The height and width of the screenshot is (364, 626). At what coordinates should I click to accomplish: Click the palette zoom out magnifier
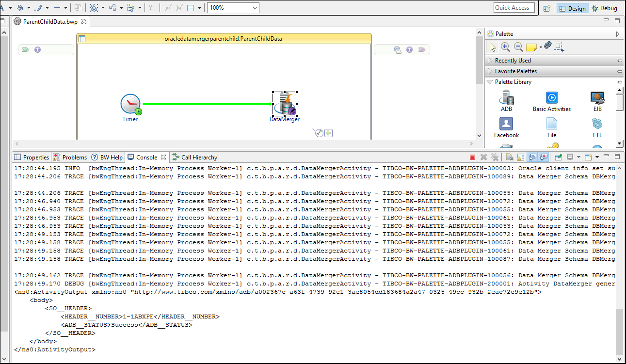(518, 47)
